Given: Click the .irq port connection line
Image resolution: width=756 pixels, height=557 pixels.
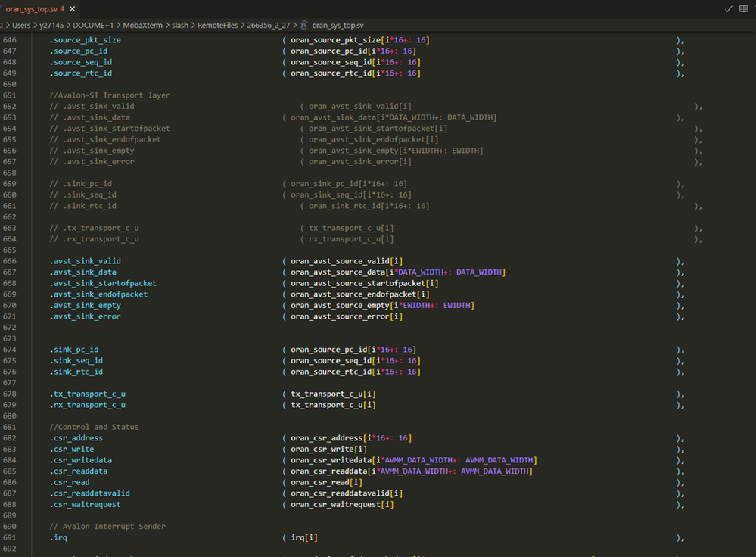Looking at the screenshot, I should tap(59, 538).
